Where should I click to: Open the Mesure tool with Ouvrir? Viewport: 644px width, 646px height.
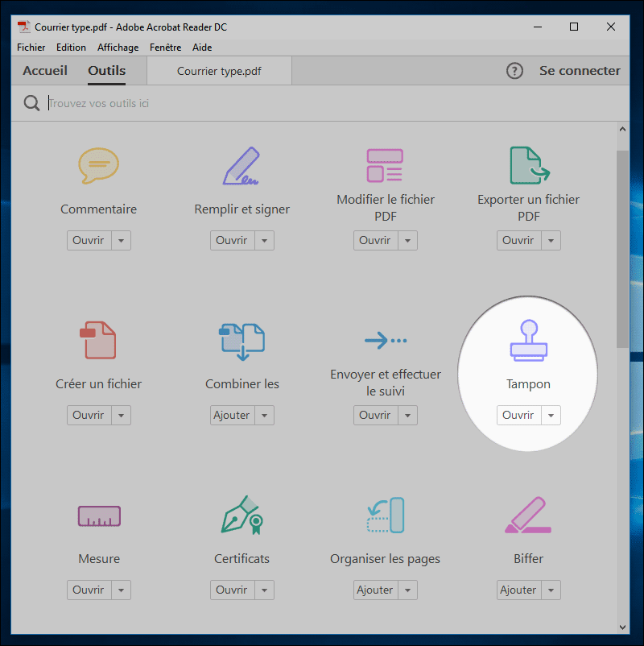(89, 590)
